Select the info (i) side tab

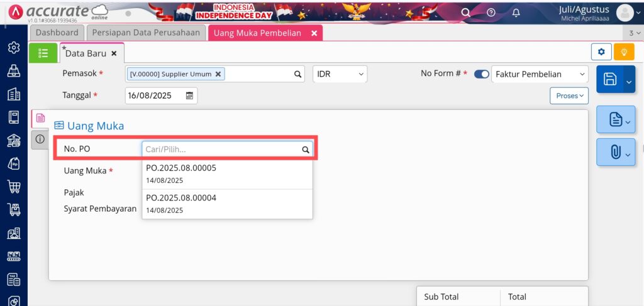(x=40, y=139)
